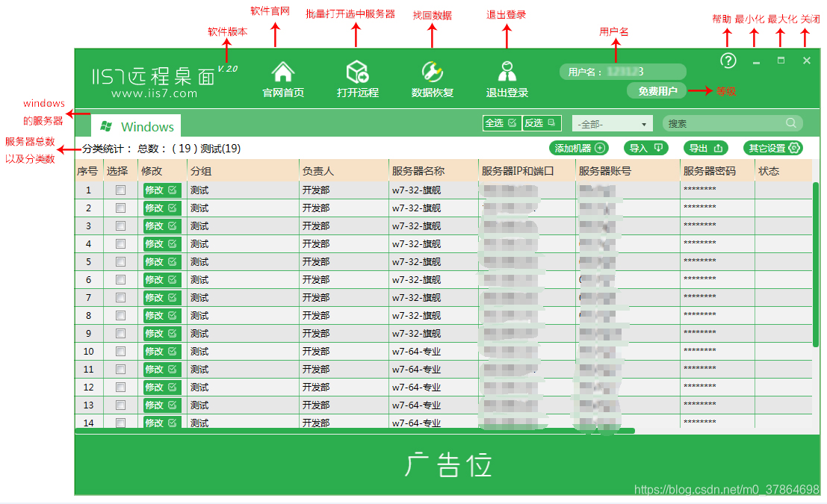Toggle selection checkbox on row 5

pos(120,261)
